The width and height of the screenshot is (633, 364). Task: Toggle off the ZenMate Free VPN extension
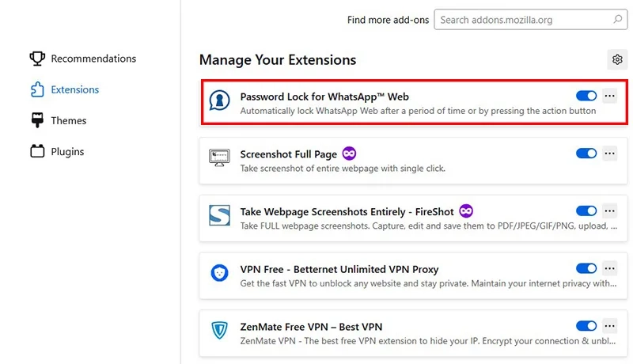[x=586, y=326]
